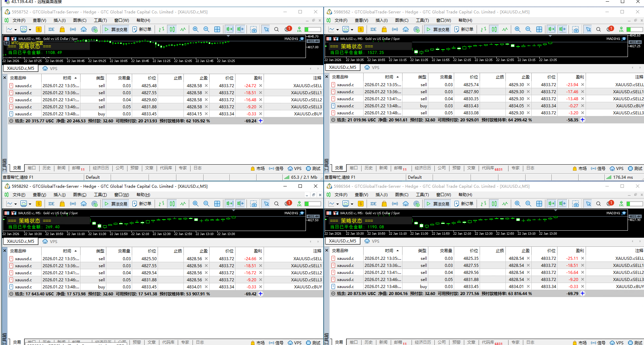
Task: Tile windows with the grid icon in the 5958752 toolbar
Action: [x=217, y=30]
